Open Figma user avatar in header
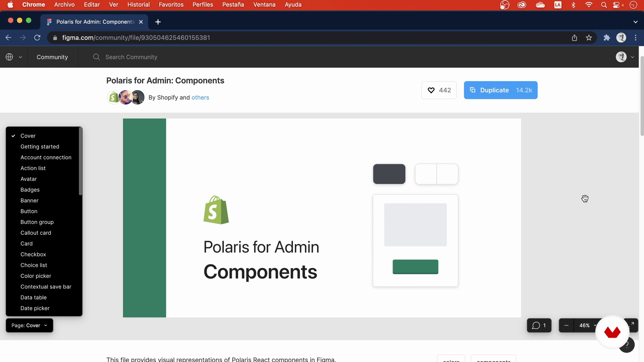 click(x=621, y=57)
